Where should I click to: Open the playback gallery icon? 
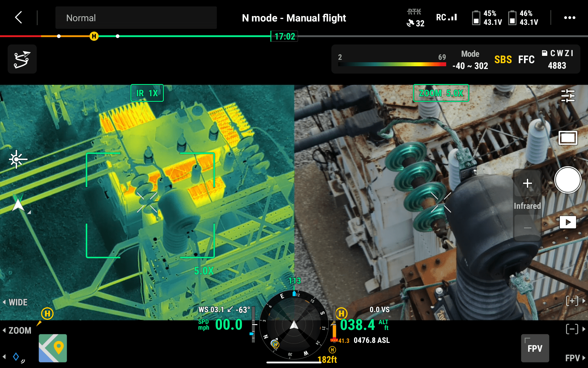click(567, 222)
